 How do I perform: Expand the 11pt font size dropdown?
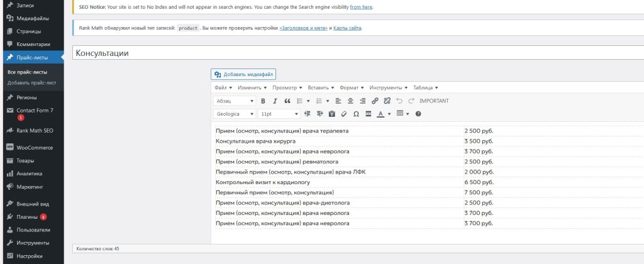point(279,114)
